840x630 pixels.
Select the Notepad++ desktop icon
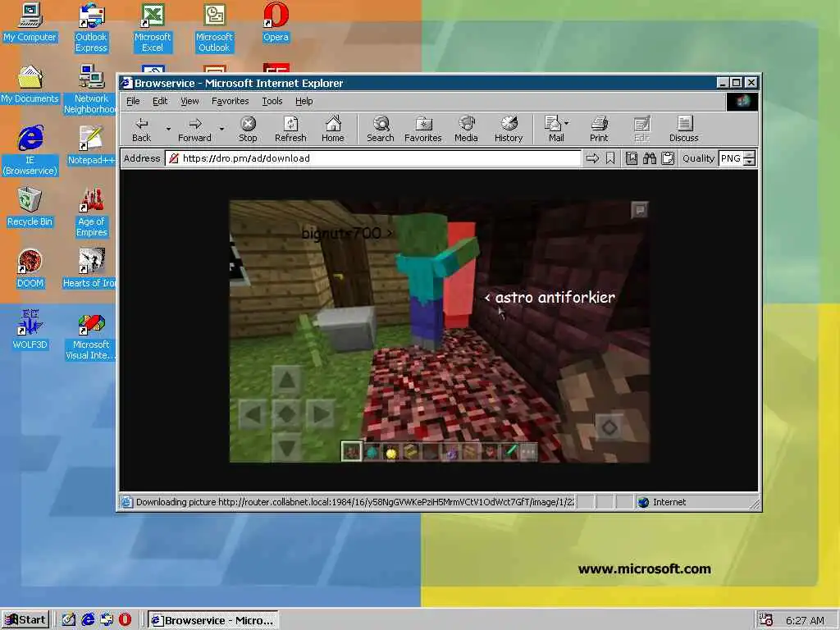(x=91, y=146)
